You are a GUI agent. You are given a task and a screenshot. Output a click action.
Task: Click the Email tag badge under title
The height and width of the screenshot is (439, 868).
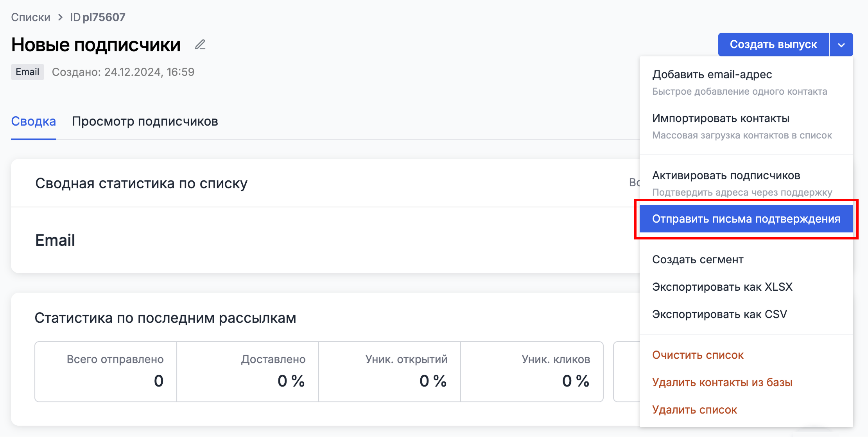tap(27, 72)
